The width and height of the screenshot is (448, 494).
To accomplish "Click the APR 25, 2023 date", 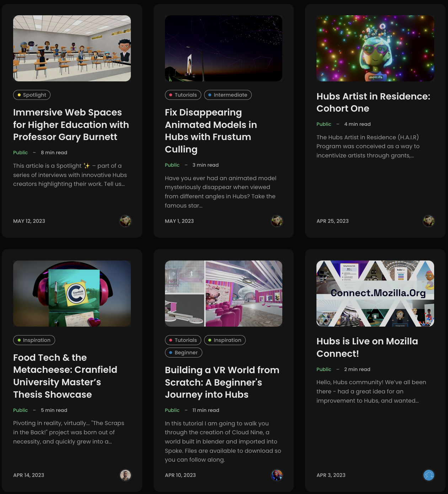I will [332, 221].
